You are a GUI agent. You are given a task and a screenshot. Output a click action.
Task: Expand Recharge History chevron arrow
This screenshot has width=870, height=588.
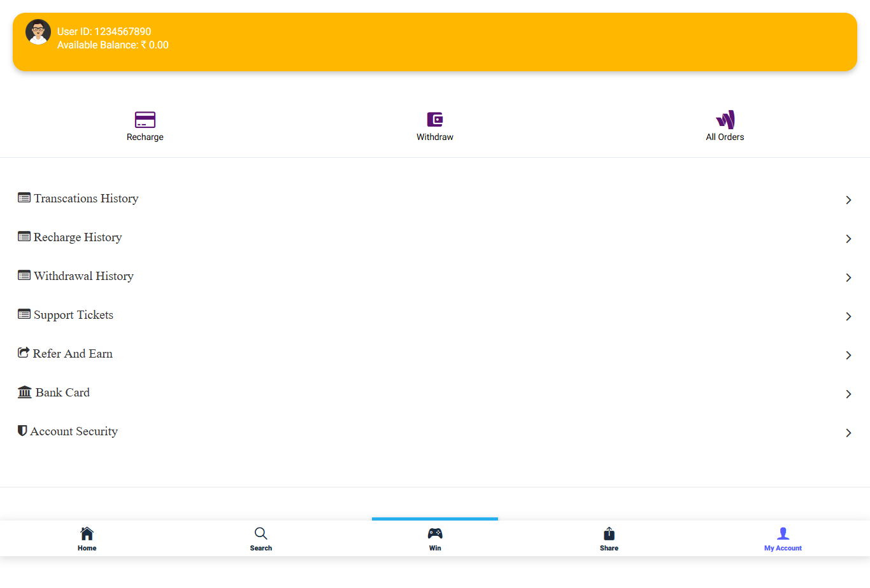click(x=848, y=239)
